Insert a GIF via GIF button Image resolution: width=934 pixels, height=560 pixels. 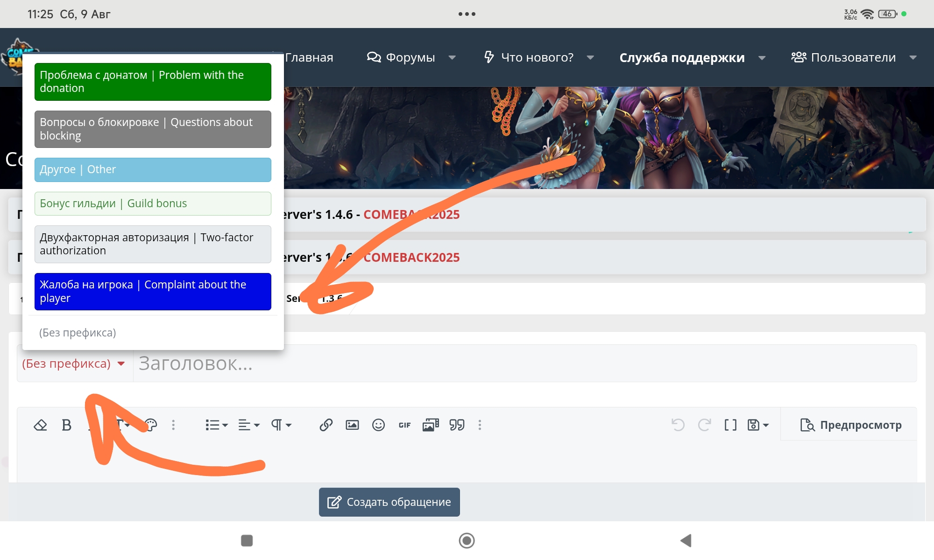404,425
